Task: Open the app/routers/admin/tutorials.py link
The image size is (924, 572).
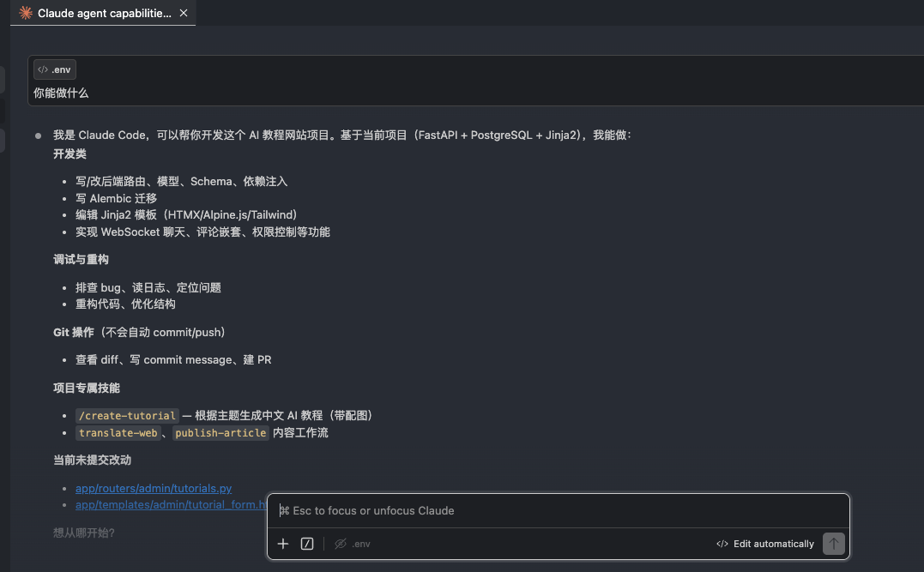Action: click(154, 487)
